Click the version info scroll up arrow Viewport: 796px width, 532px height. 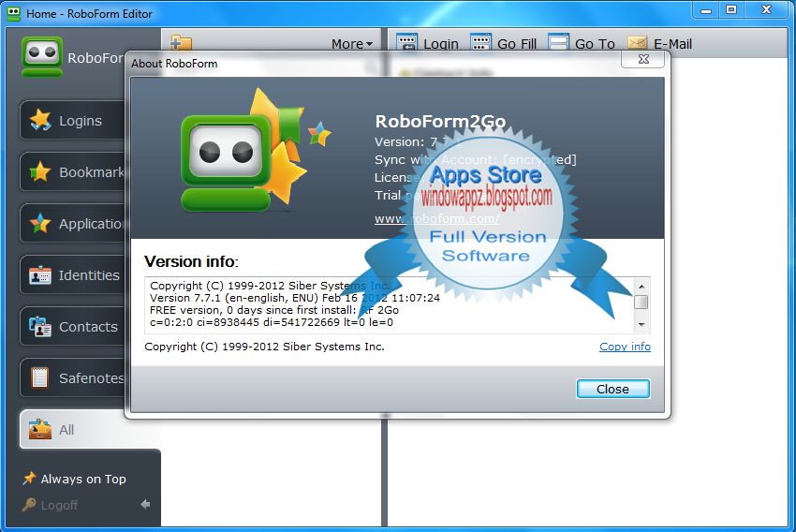coord(641,286)
